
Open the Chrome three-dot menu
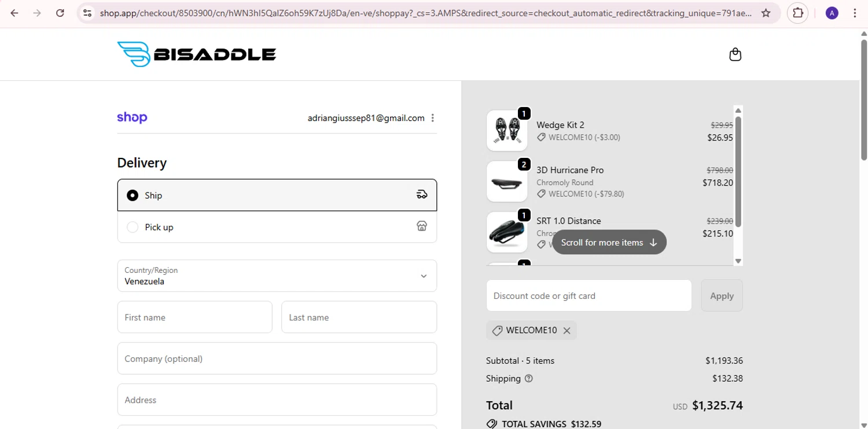855,13
